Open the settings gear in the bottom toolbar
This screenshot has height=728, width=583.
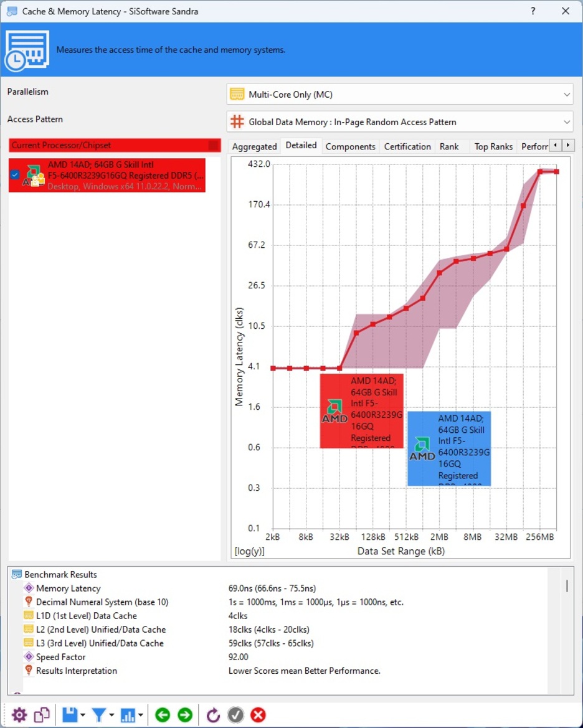[19, 714]
